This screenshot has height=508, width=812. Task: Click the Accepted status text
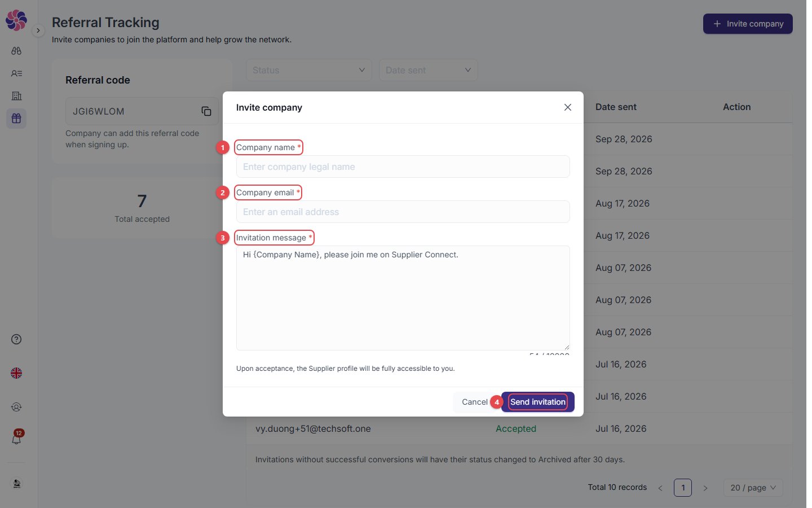pyautogui.click(x=516, y=428)
